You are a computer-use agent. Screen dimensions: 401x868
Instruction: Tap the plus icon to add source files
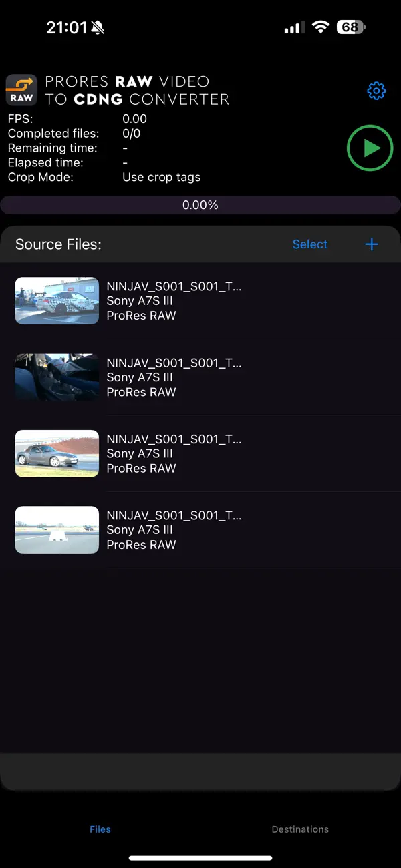tap(372, 244)
